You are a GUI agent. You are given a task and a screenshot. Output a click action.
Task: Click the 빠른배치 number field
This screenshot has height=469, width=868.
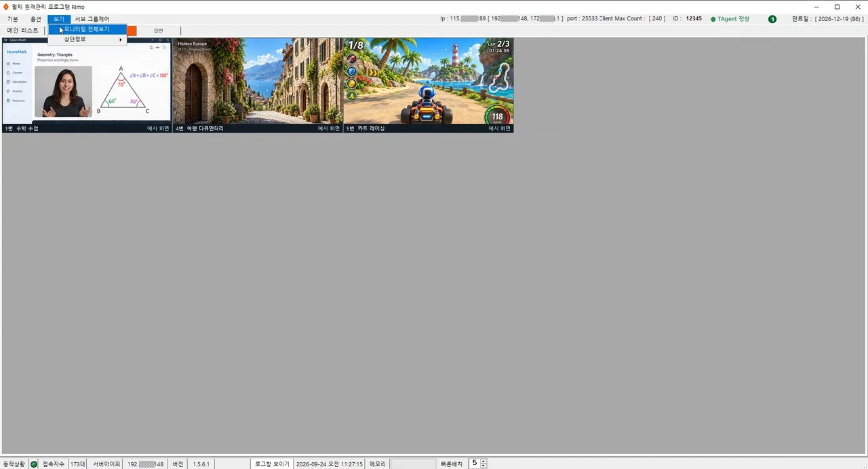pyautogui.click(x=474, y=464)
